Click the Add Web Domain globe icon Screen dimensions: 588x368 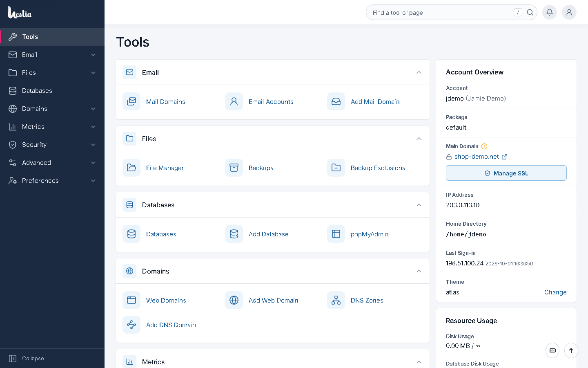[234, 300]
